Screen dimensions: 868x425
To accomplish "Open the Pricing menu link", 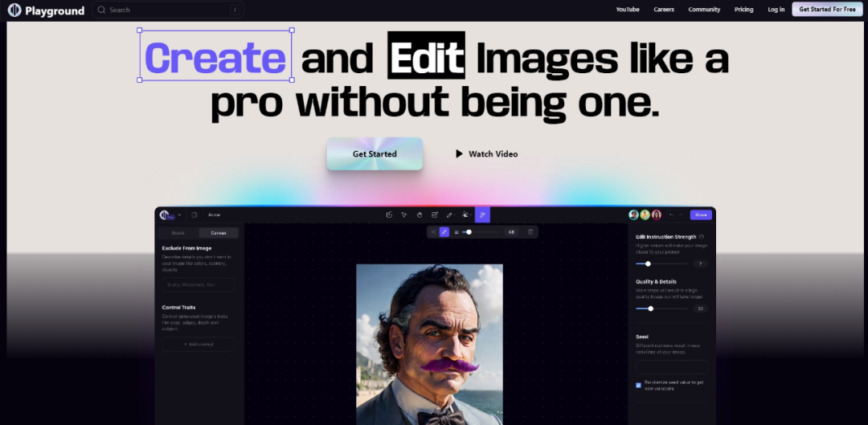I will click(743, 10).
